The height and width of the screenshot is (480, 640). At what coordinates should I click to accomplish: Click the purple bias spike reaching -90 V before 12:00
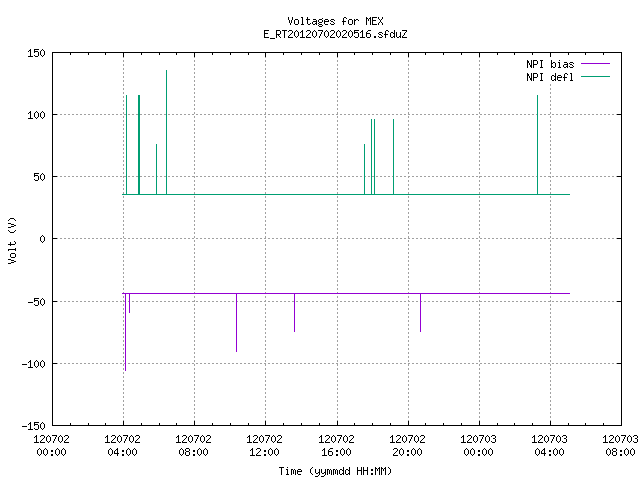[x=236, y=322]
